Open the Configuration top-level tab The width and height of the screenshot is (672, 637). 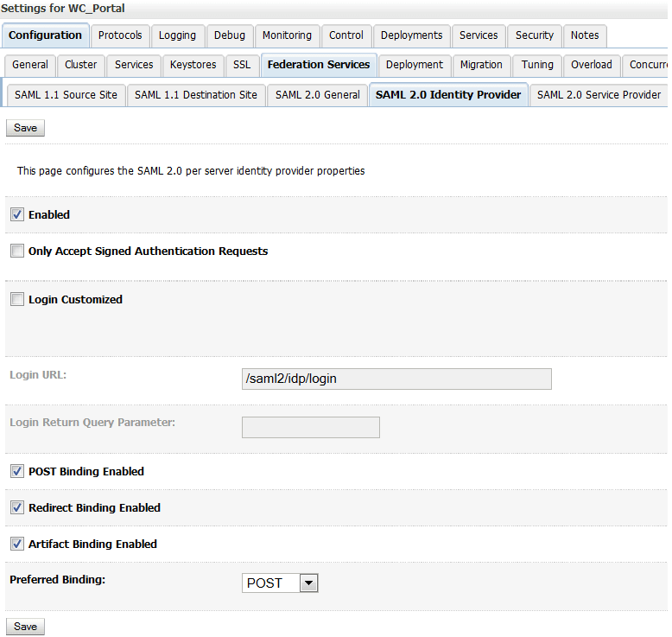click(x=45, y=35)
